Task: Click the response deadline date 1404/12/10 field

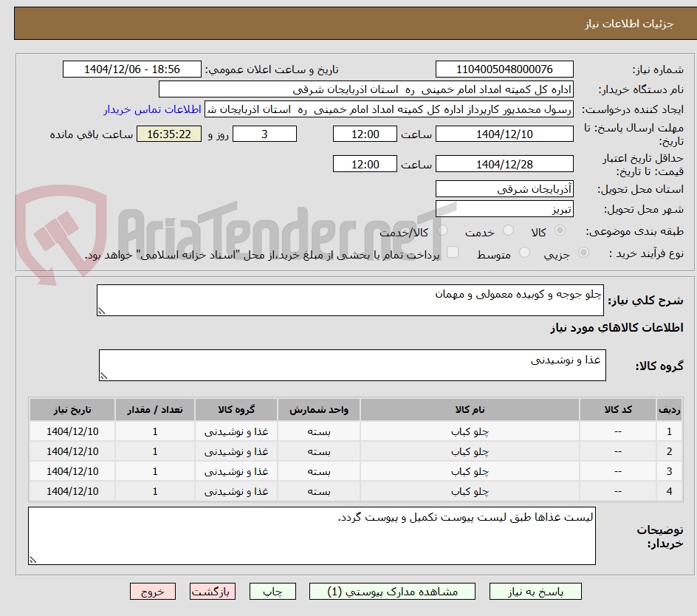Action: pyautogui.click(x=504, y=134)
